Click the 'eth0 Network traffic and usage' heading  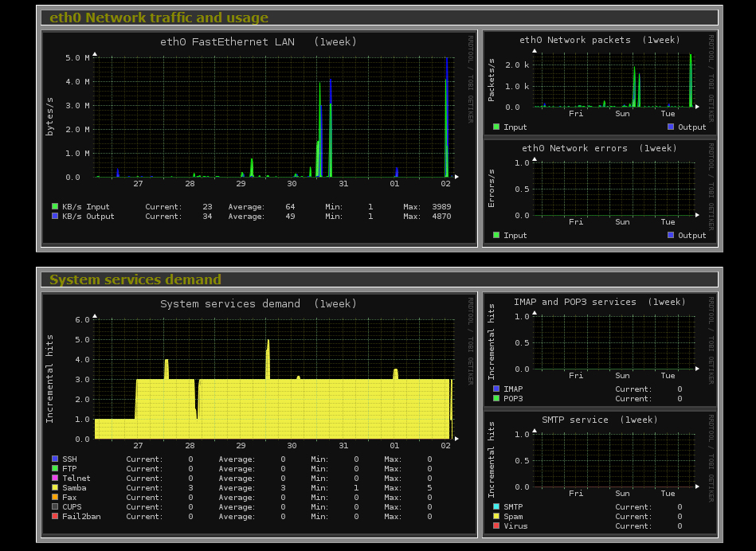pyautogui.click(x=159, y=18)
